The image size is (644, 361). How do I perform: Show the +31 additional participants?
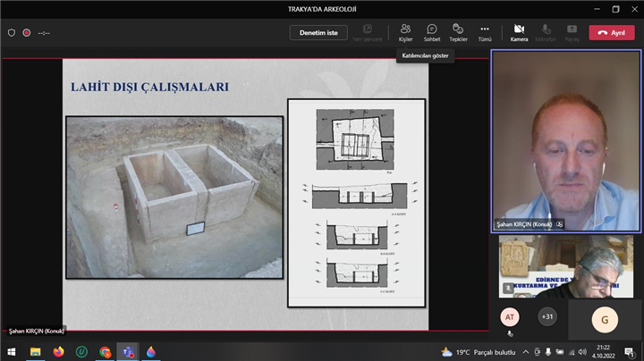[547, 316]
